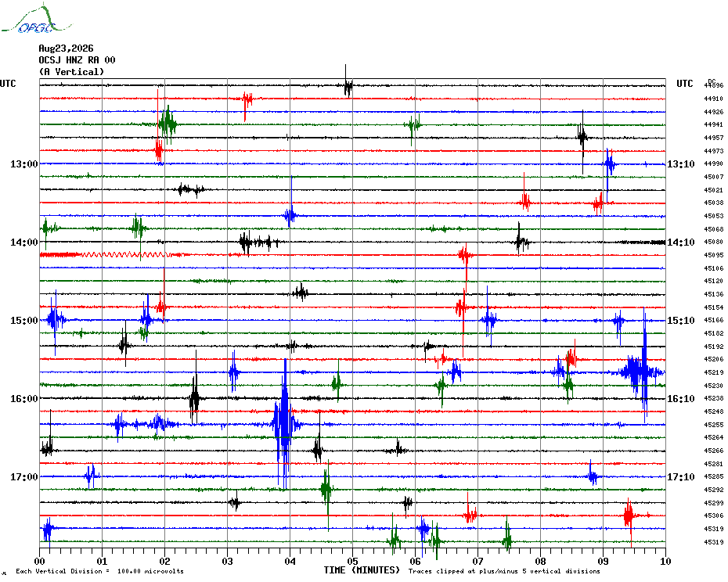Click DC value 45306
The width and height of the screenshot is (728, 582).
[x=714, y=516]
